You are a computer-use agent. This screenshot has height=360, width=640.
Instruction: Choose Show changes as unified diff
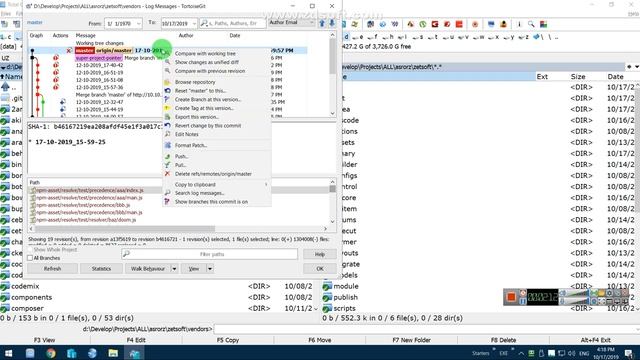point(207,62)
